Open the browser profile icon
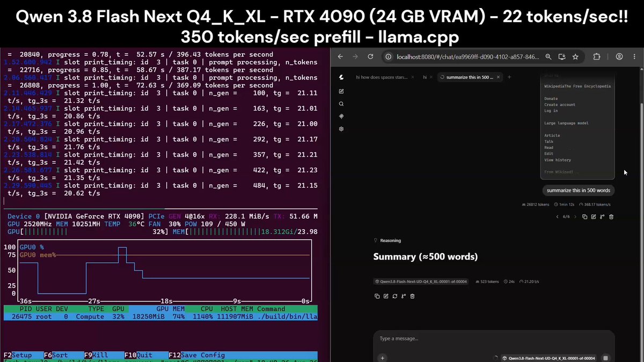The height and width of the screenshot is (362, 644). pos(619,56)
